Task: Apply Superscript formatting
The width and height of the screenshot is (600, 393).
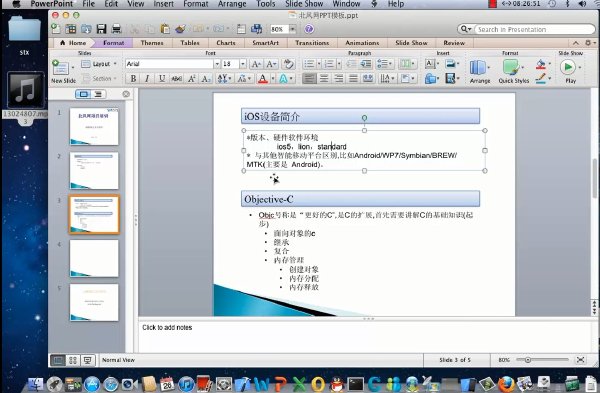Action: point(191,79)
